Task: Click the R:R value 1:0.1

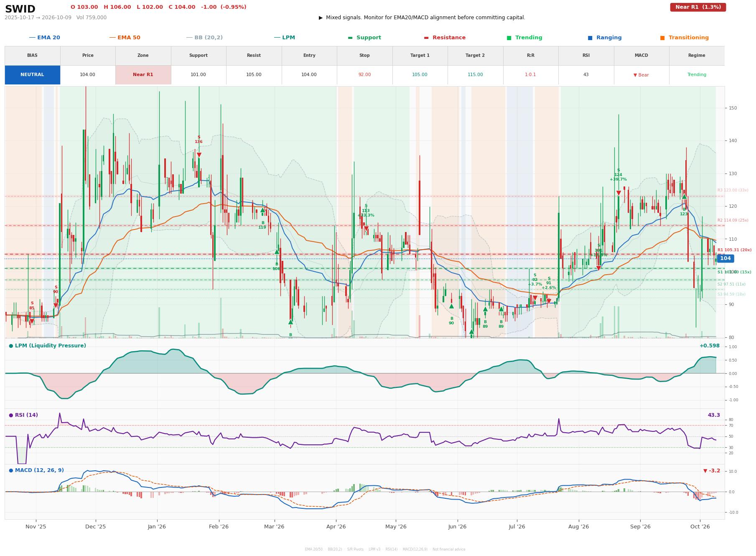Action: (x=530, y=75)
